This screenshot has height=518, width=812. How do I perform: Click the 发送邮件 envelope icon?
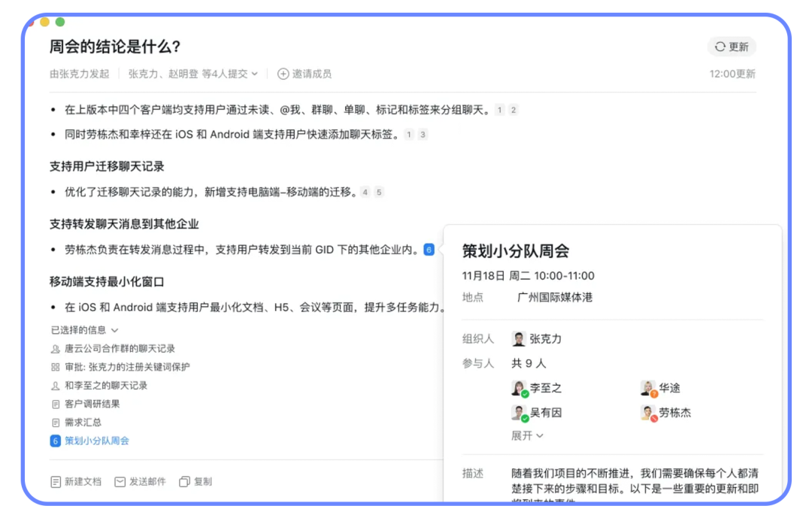pyautogui.click(x=120, y=481)
